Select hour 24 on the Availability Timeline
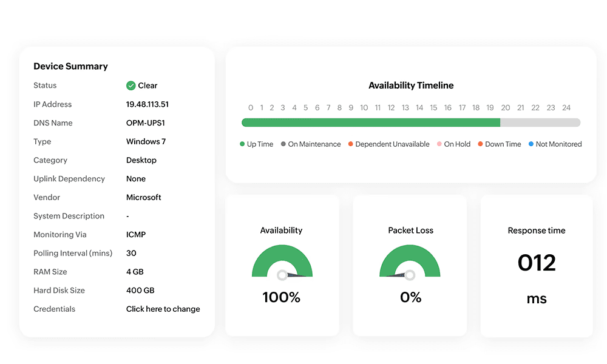The height and width of the screenshot is (364, 607). tap(566, 108)
